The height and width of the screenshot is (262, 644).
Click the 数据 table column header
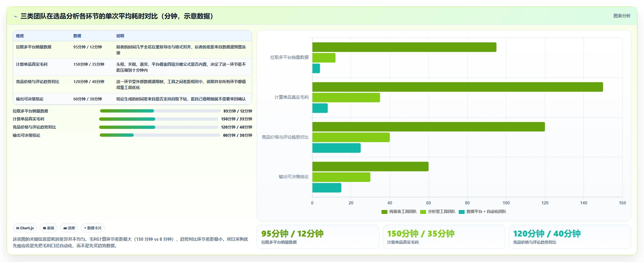pyautogui.click(x=77, y=36)
